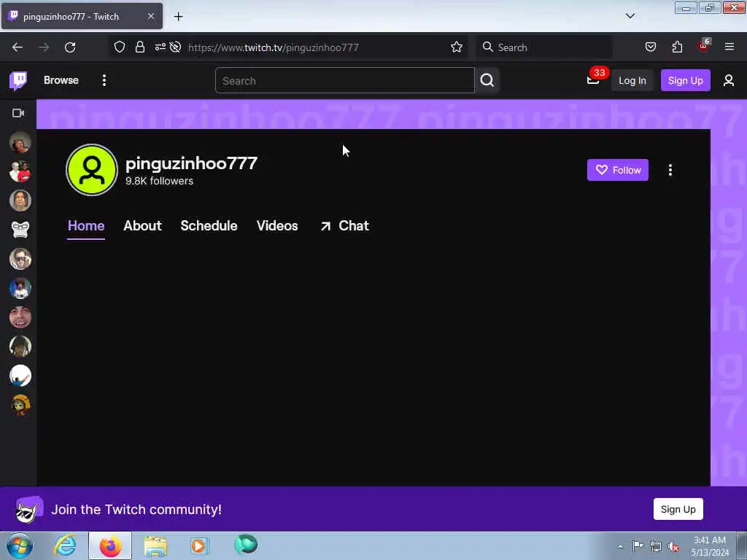Open the channel options three-dot menu beside Follow

tap(670, 170)
